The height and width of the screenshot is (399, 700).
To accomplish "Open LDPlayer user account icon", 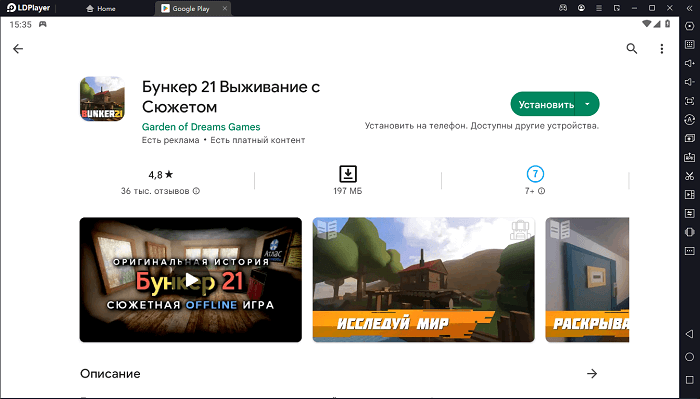I will 581,8.
